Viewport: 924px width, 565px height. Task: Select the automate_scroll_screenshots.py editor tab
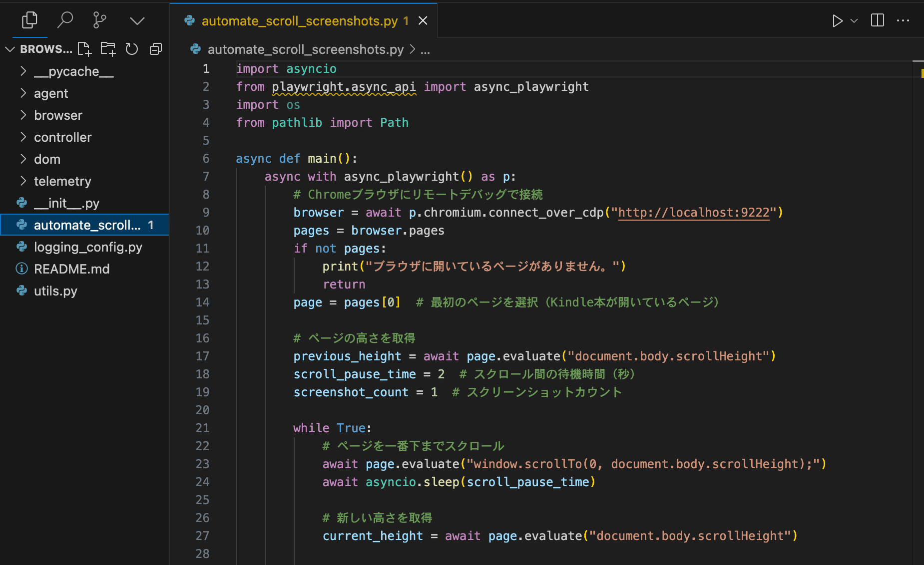[299, 21]
